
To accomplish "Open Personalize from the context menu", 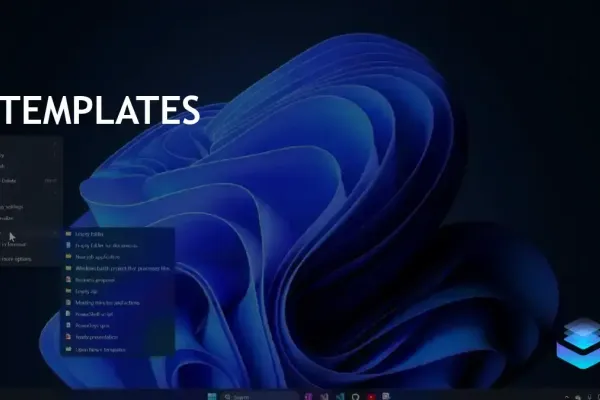I will [x=30, y=218].
